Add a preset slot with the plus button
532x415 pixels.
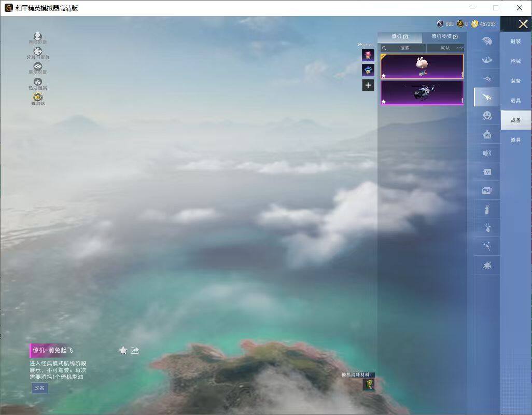click(368, 85)
